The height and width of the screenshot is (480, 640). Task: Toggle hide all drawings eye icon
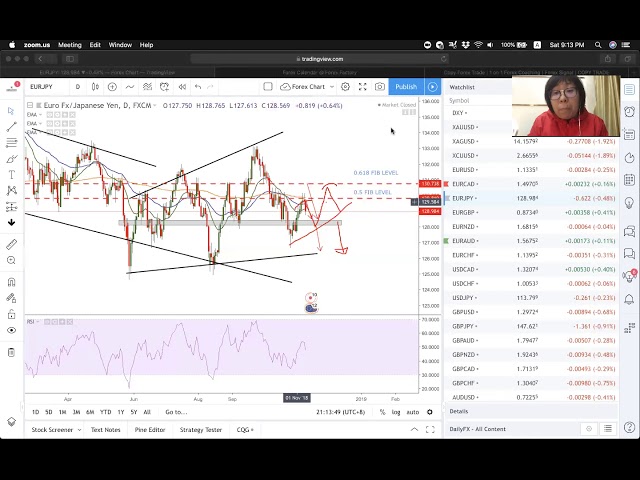point(11,329)
